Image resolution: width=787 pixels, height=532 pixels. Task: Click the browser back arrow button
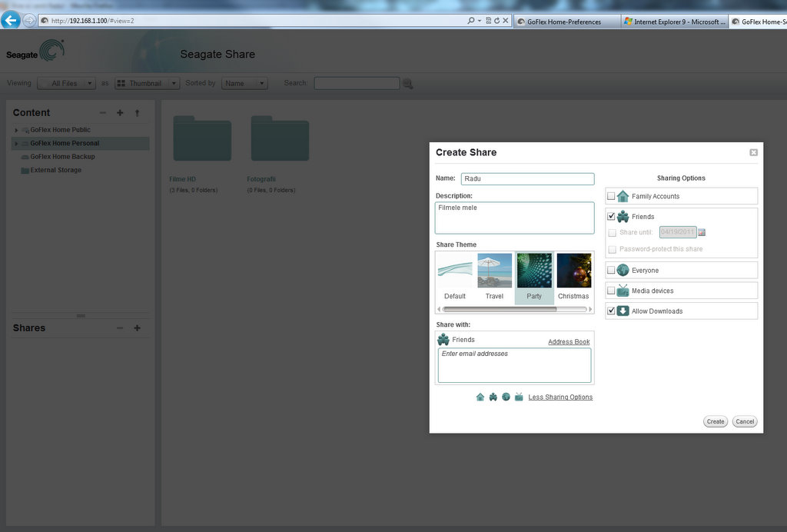point(11,21)
